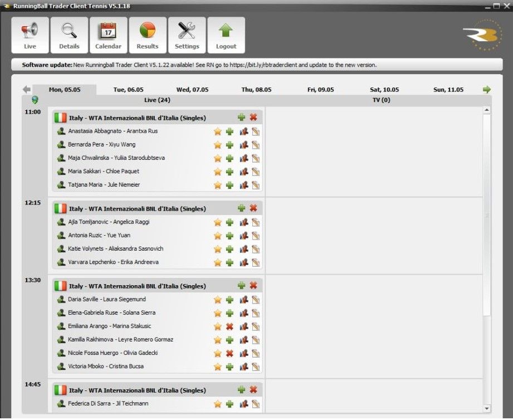Go to the Thu, 08.05 tab
Viewport: 513px width, 420px height.
[256, 90]
